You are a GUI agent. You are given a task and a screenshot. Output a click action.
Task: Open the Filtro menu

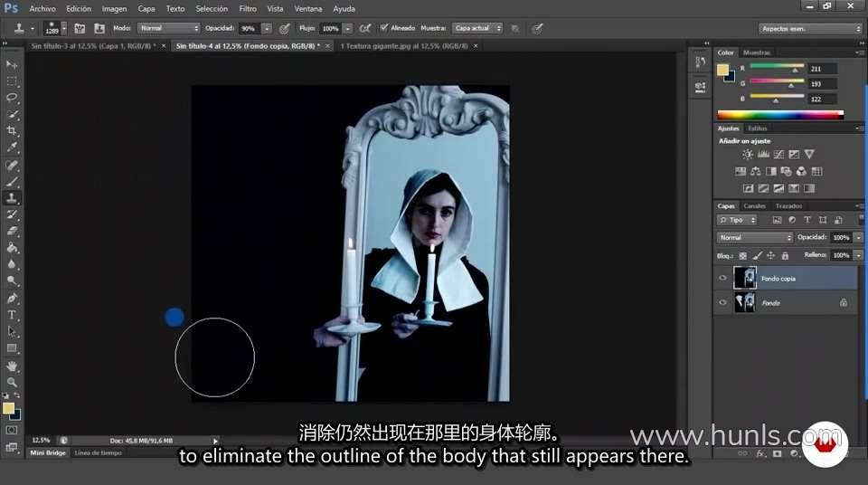tap(248, 9)
